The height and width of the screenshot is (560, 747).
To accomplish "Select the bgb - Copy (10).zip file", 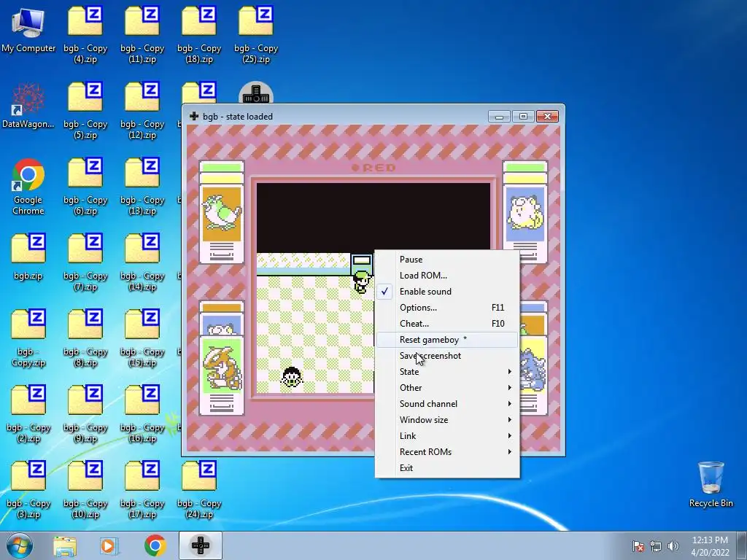I will [x=85, y=490].
